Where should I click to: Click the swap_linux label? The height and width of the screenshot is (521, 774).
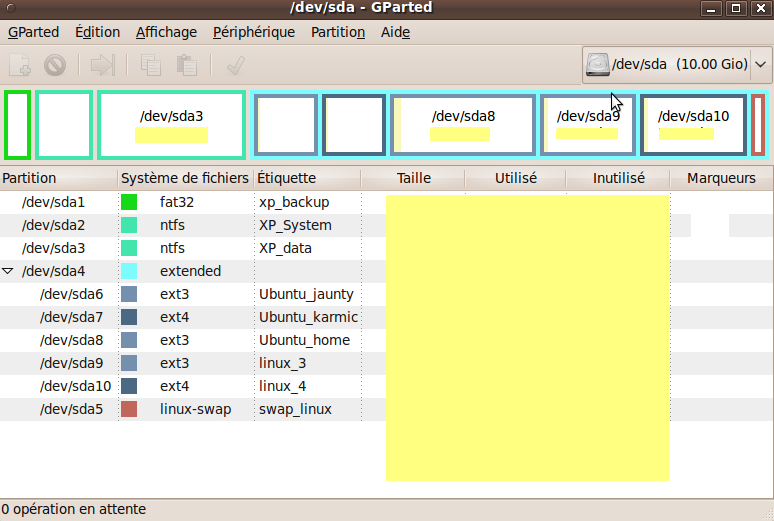pyautogui.click(x=295, y=409)
